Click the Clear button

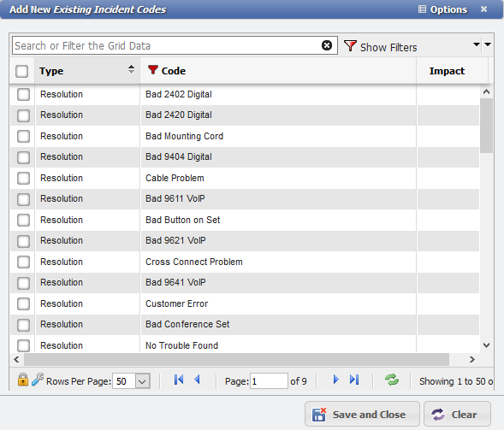(x=458, y=414)
